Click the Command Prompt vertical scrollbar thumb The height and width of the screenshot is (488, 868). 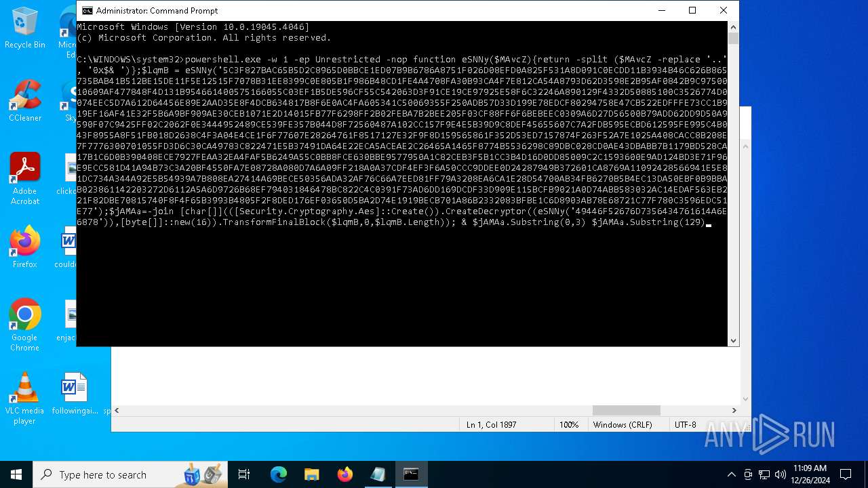pos(733,38)
